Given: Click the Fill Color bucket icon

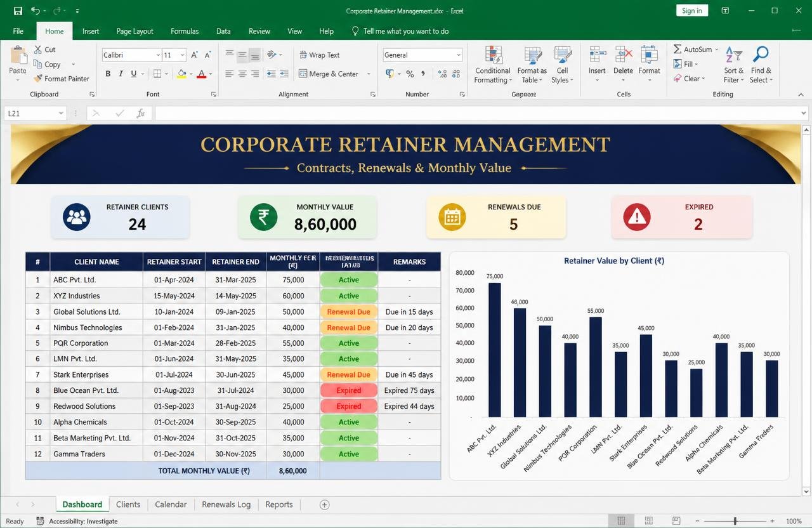Looking at the screenshot, I should coord(181,74).
